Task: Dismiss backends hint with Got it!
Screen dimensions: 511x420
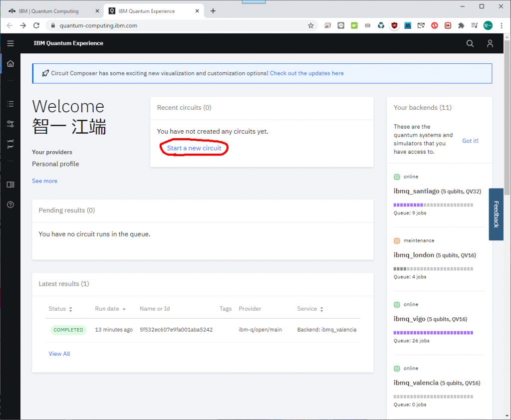Action: [x=470, y=141]
